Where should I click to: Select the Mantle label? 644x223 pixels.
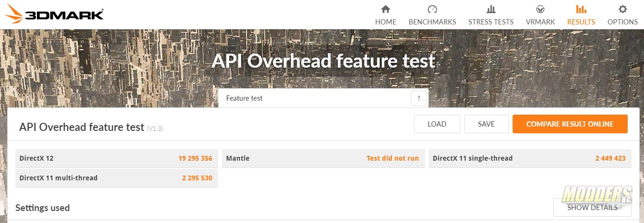[238, 158]
